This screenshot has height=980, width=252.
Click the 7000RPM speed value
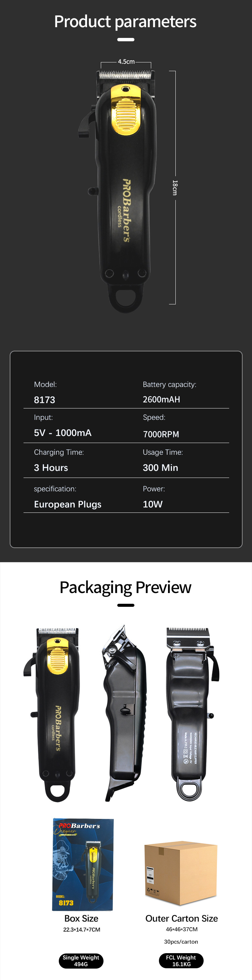[161, 434]
